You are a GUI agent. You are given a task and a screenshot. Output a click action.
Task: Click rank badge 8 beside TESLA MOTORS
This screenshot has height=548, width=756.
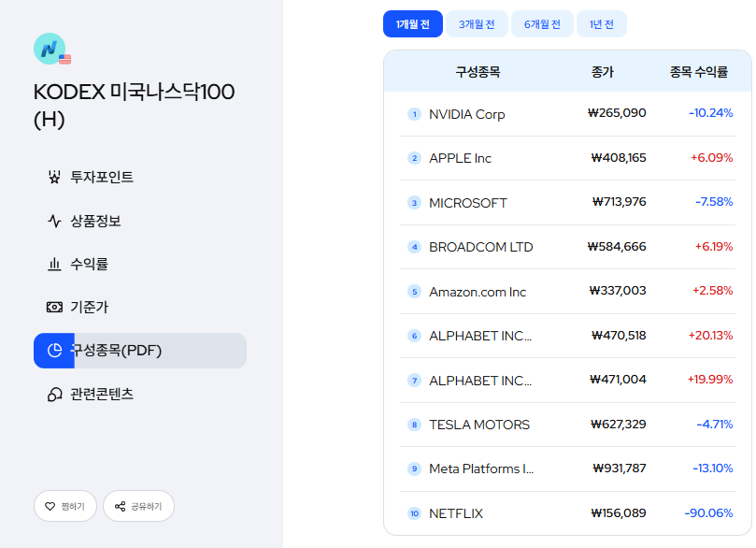click(414, 425)
